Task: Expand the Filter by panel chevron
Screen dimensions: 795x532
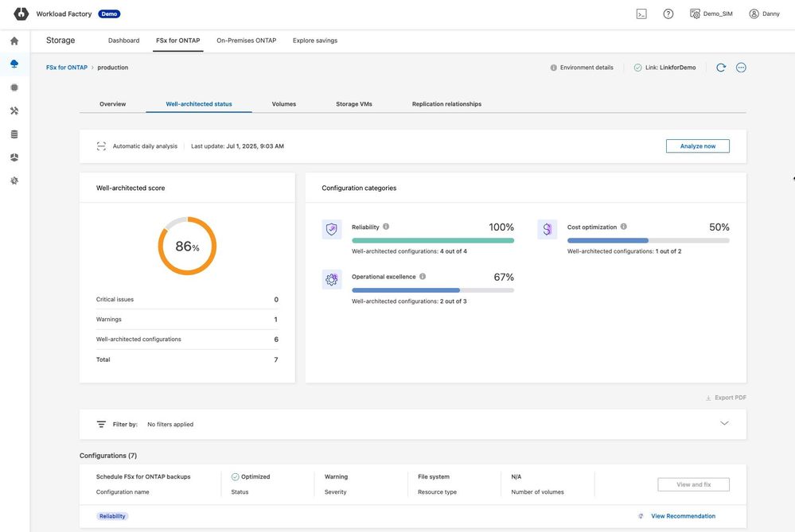Action: [724, 423]
